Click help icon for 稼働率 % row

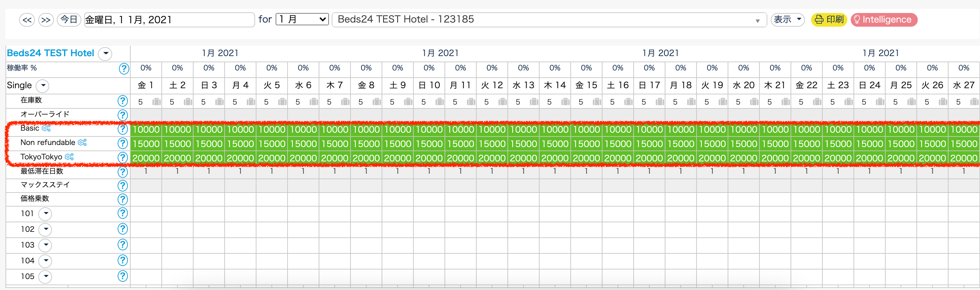pyautogui.click(x=124, y=69)
